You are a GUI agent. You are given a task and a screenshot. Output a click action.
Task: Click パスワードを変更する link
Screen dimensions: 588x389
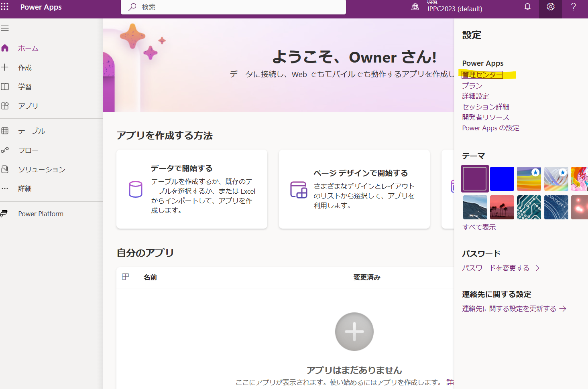click(x=501, y=268)
